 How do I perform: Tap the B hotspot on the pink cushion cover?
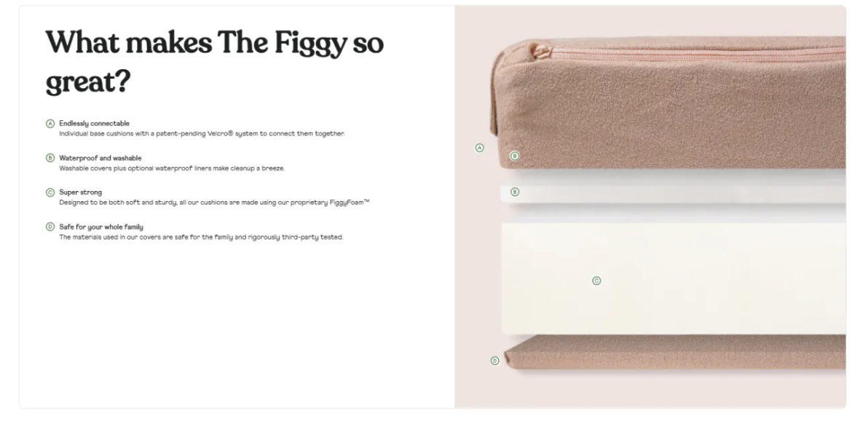coord(515,156)
